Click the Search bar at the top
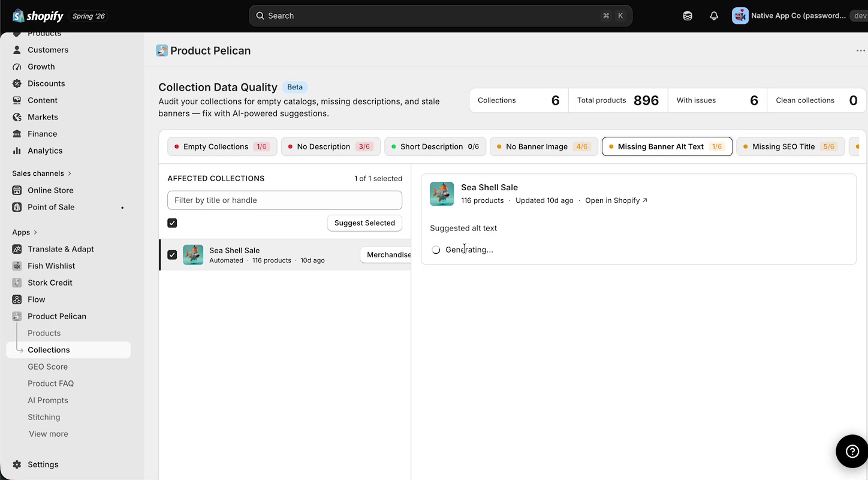The image size is (868, 480). pos(441,16)
